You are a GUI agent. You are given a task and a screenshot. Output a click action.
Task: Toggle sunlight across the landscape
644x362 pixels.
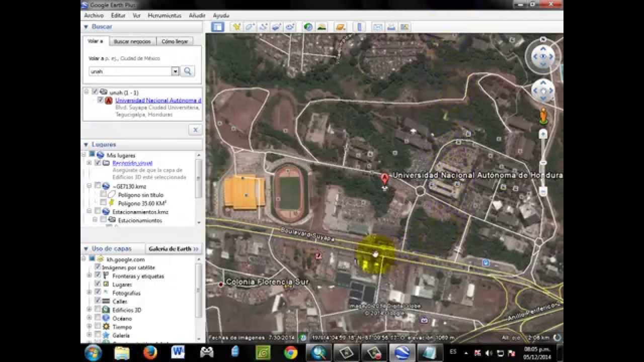[321, 27]
